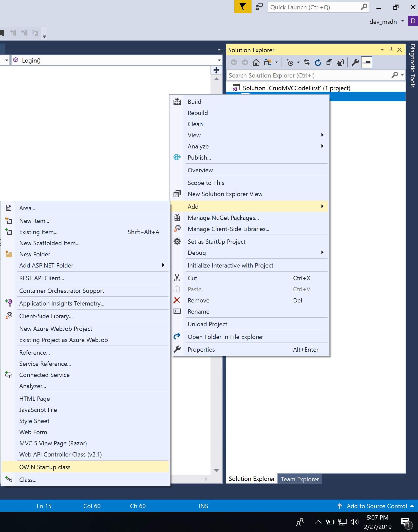Screen dimensions: 418x532
Task: Open the dev_msdn account dropdown
Action: [403, 21]
